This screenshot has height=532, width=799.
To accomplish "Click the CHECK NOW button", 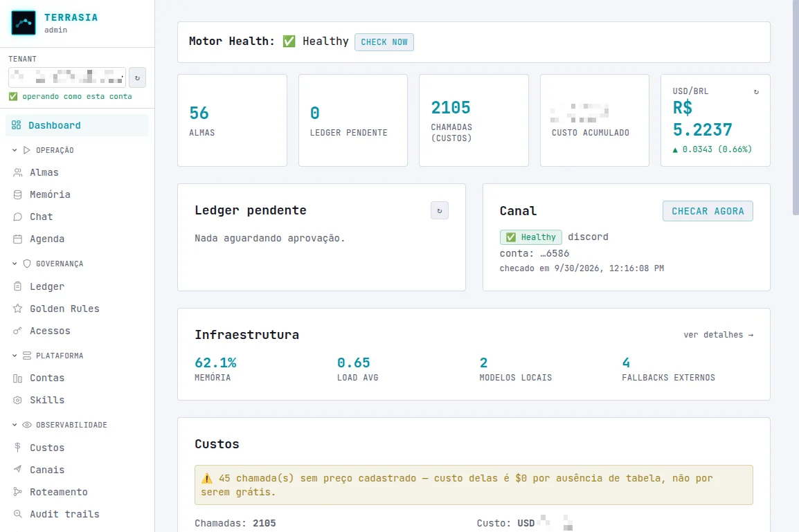I will [x=384, y=42].
